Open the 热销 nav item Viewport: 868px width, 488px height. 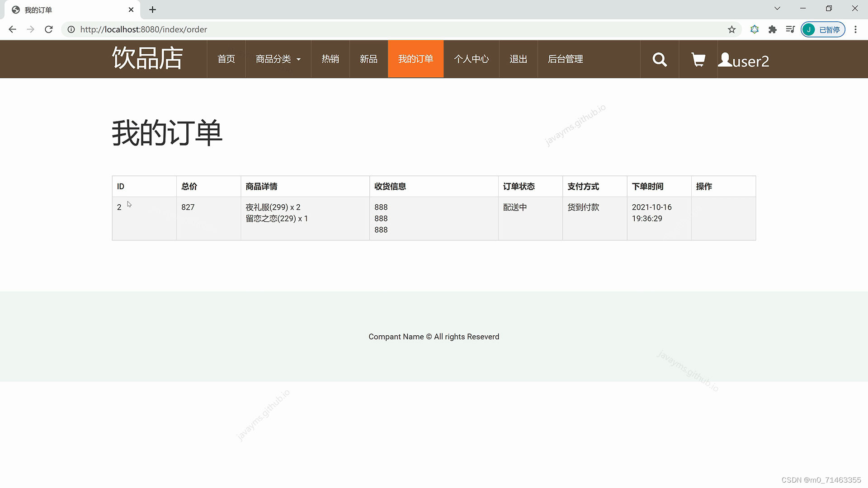[x=330, y=59]
